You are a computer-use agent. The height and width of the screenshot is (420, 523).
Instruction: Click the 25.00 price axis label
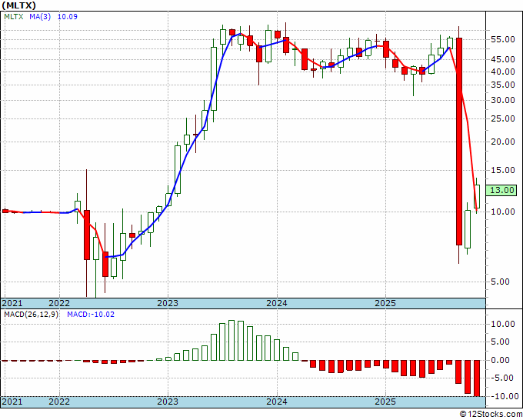click(503, 118)
